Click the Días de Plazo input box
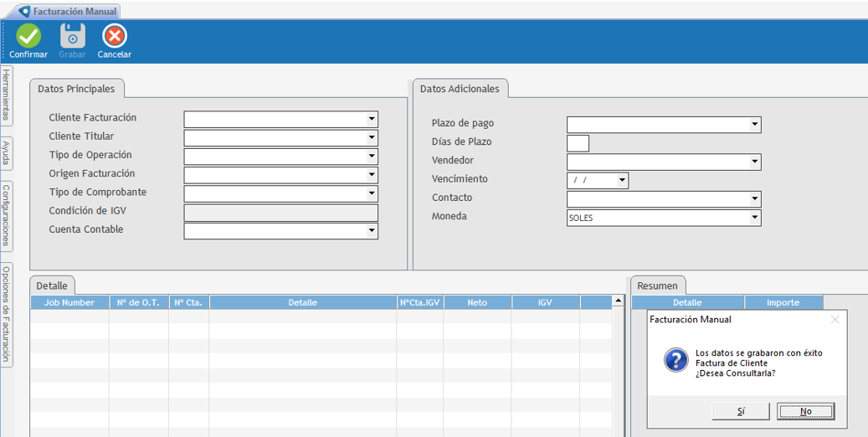Viewport: 868px width, 437px height. point(578,143)
